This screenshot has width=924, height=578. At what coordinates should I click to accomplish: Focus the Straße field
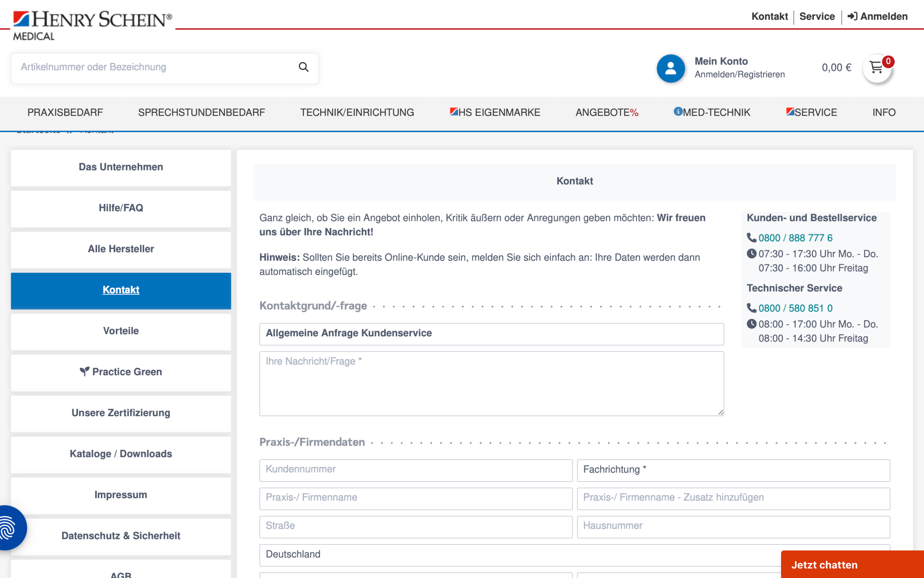(x=416, y=526)
